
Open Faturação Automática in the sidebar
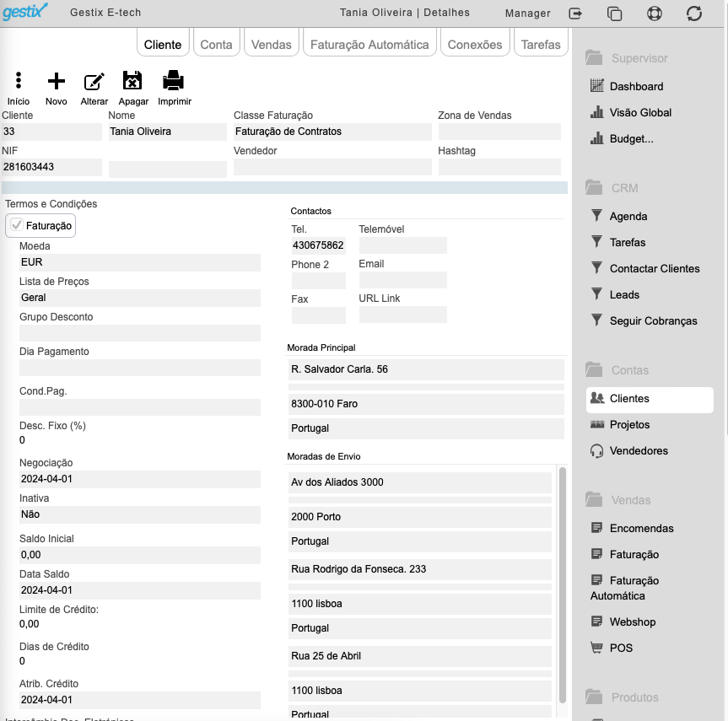pyautogui.click(x=624, y=588)
